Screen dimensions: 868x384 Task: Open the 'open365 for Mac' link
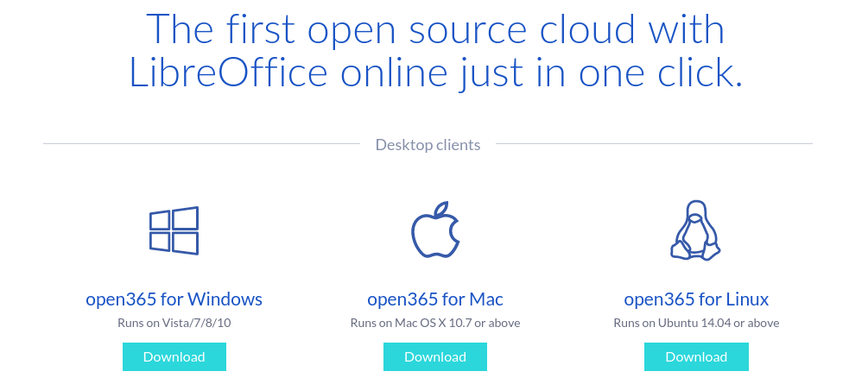pyautogui.click(x=435, y=299)
